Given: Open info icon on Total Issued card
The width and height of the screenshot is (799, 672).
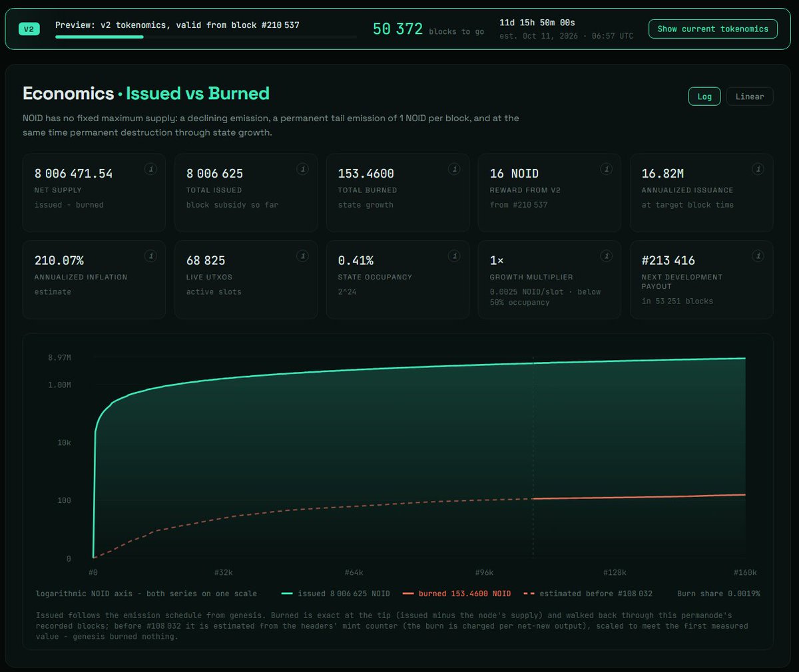Looking at the screenshot, I should pyautogui.click(x=302, y=169).
